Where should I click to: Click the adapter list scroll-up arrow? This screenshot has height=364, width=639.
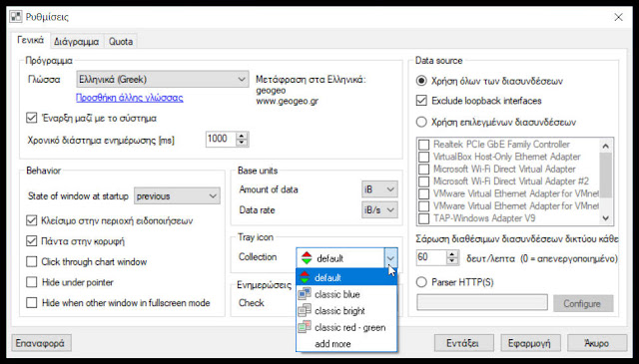(606, 146)
